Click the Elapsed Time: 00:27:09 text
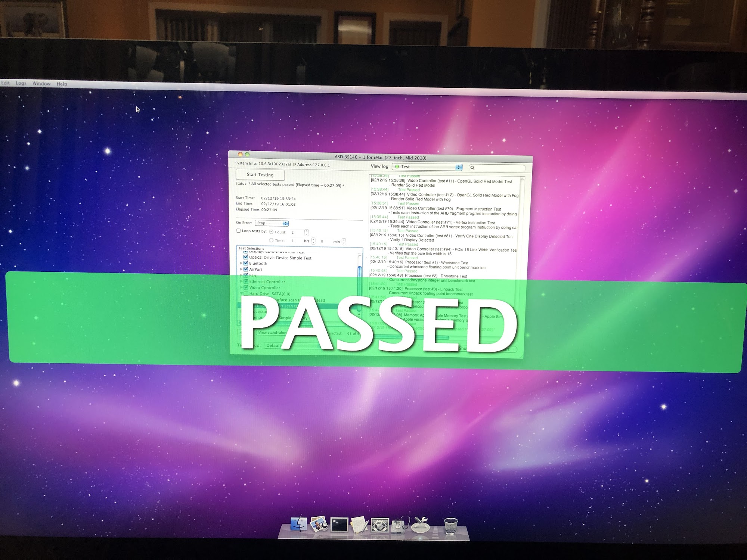 coord(257,210)
